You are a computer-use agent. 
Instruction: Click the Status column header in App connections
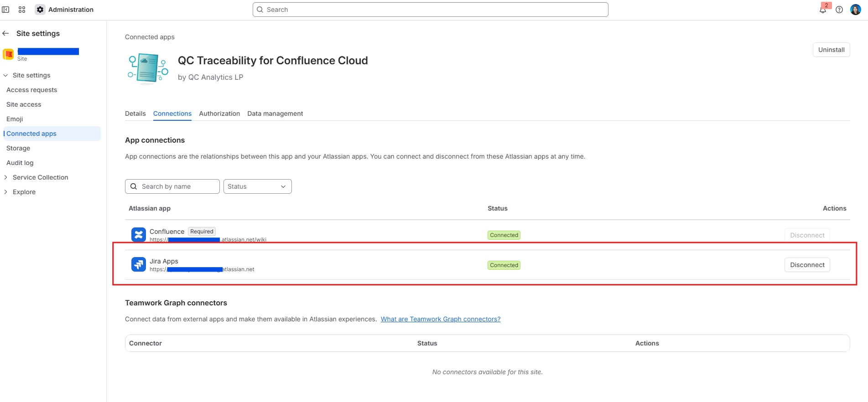[x=498, y=208]
